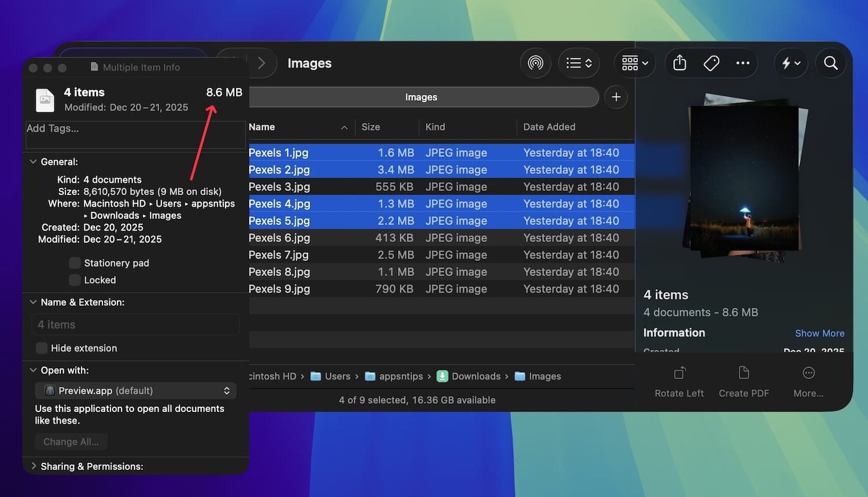Click the AirDrop icon in the toolbar
This screenshot has width=868, height=497.
point(535,63)
